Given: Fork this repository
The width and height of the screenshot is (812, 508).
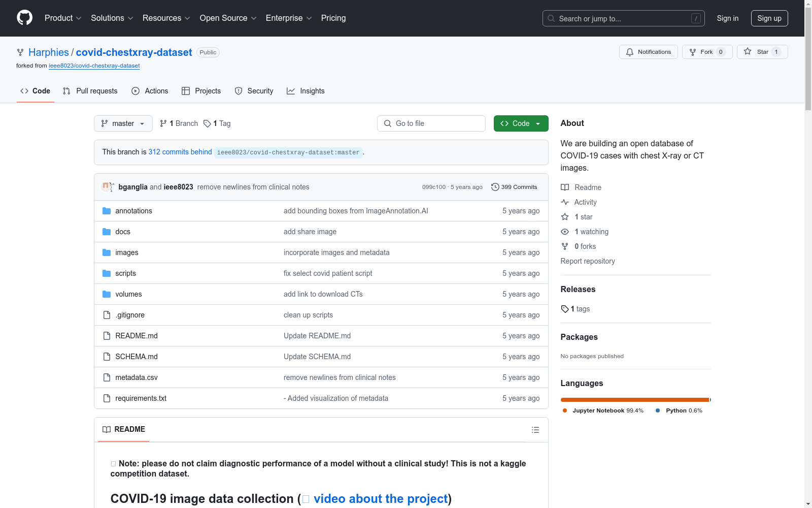Looking at the screenshot, I should click(707, 52).
